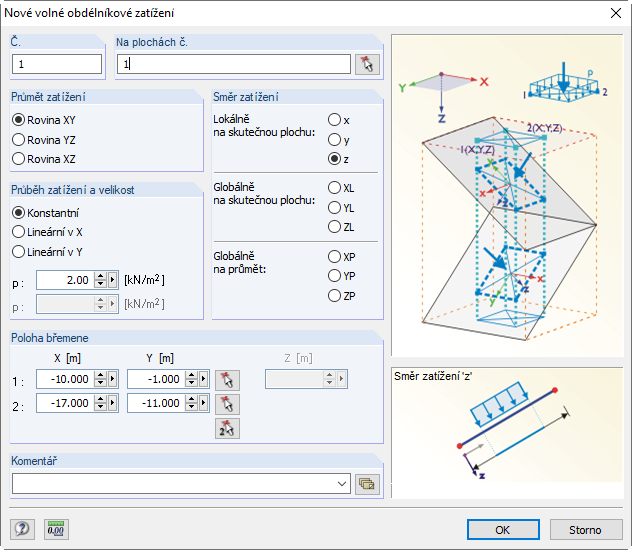Open the Komentář dropdown list

coord(342,484)
